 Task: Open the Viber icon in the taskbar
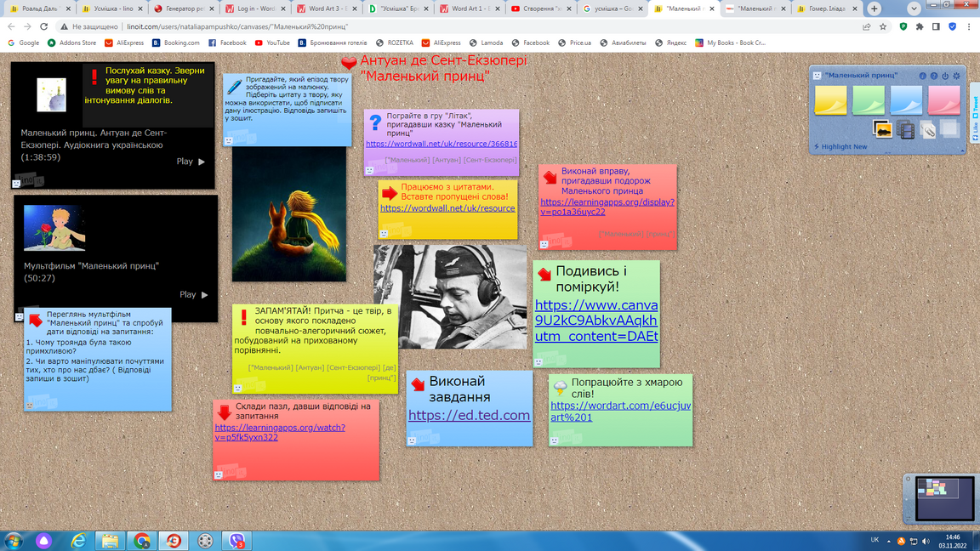pyautogui.click(x=236, y=541)
